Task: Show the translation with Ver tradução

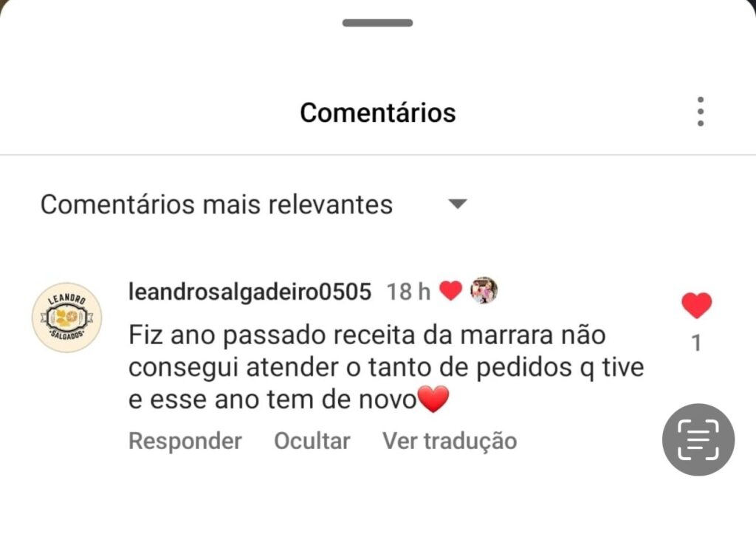Action: tap(450, 441)
